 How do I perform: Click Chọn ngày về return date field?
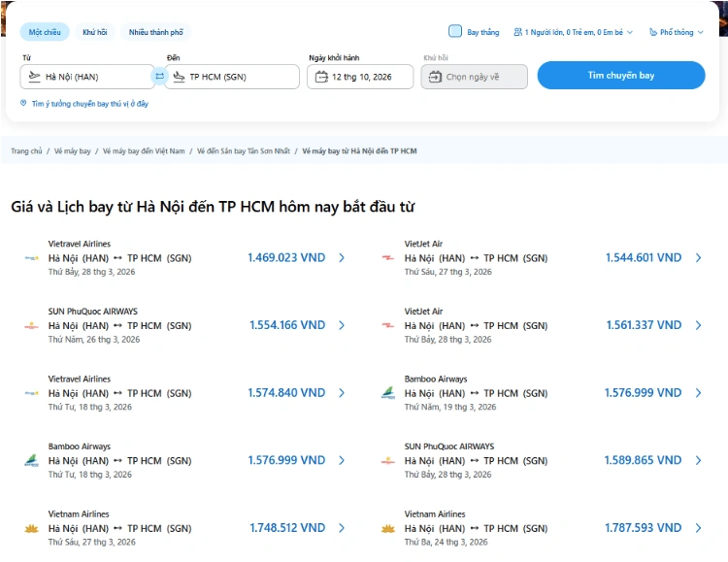(x=474, y=77)
